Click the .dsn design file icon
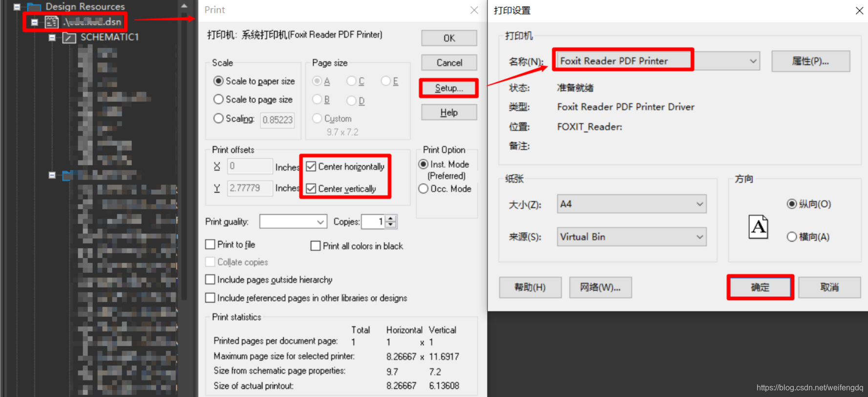The width and height of the screenshot is (868, 397). coord(51,22)
